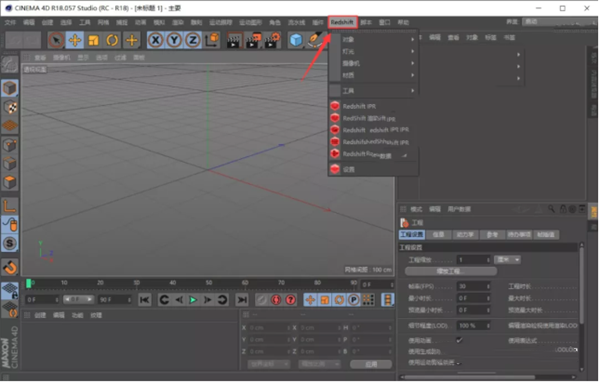Open the Redshift menu in menu bar
Image resolution: width=600 pixels, height=382 pixels.
click(x=342, y=22)
